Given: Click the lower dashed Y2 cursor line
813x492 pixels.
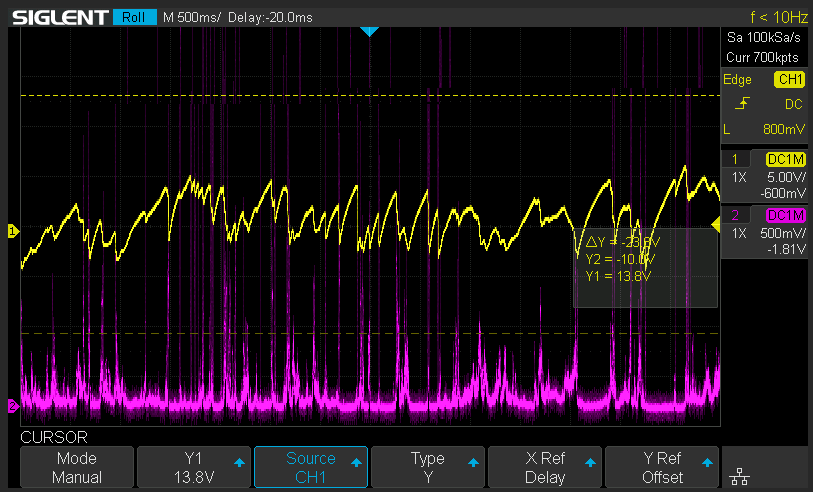Looking at the screenshot, I should [x=370, y=333].
